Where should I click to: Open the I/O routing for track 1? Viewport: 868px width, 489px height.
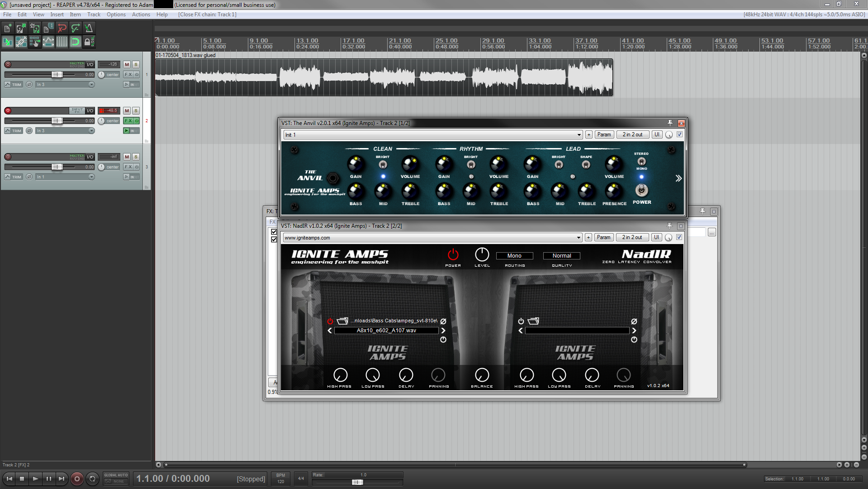[90, 64]
